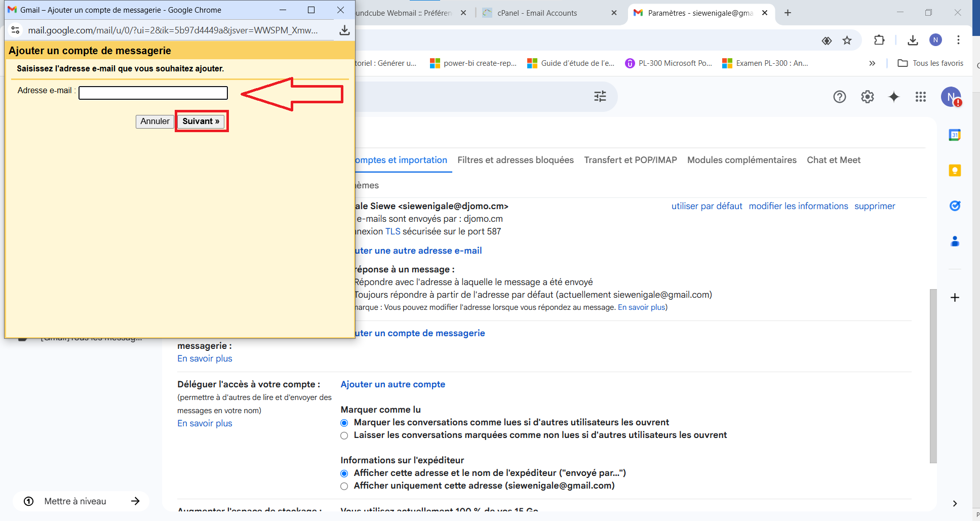Open En savoir plus under Déléguer l'accès
Screen dimensions: 980x521
(x=205, y=423)
